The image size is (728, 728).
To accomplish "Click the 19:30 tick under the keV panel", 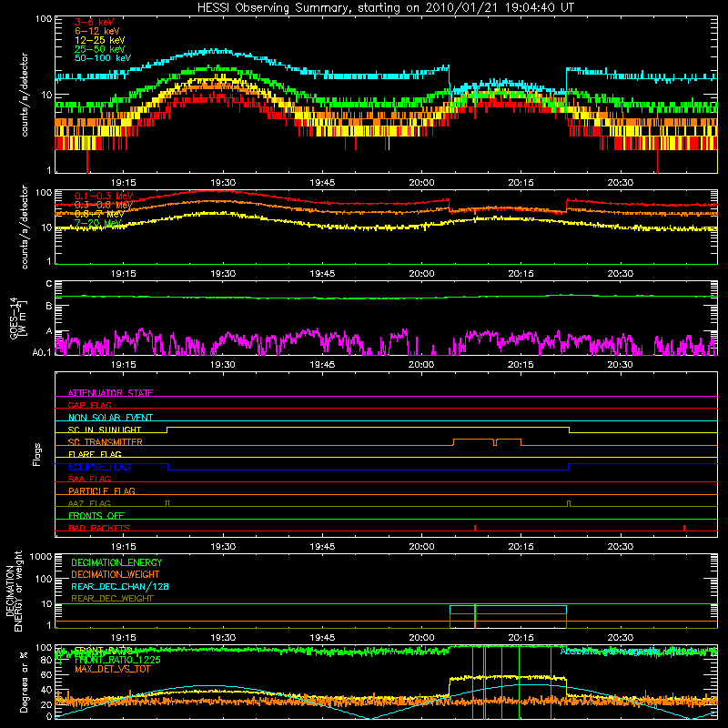I will (x=223, y=183).
